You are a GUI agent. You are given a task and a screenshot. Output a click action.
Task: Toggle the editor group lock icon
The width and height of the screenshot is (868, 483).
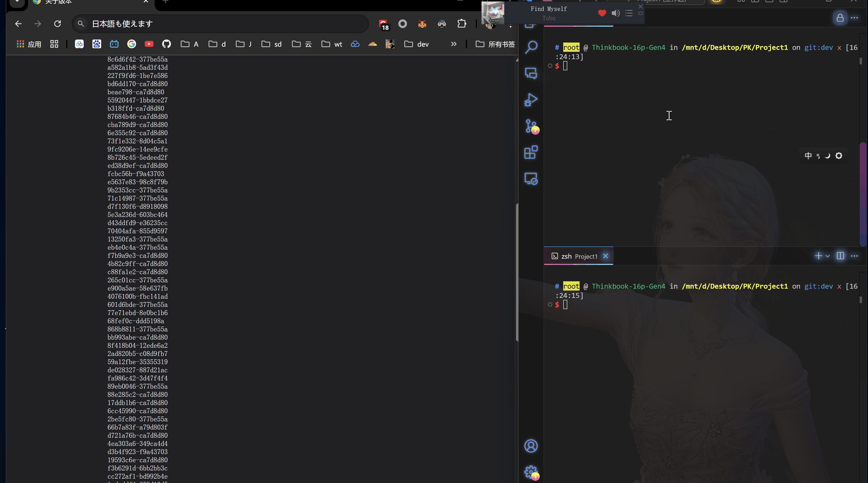[x=840, y=18]
